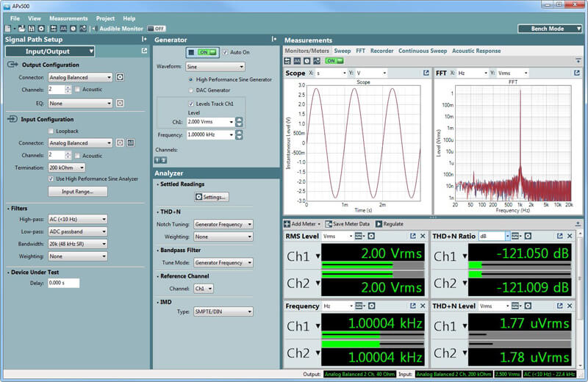Turn off the generator ON switch

[x=208, y=53]
